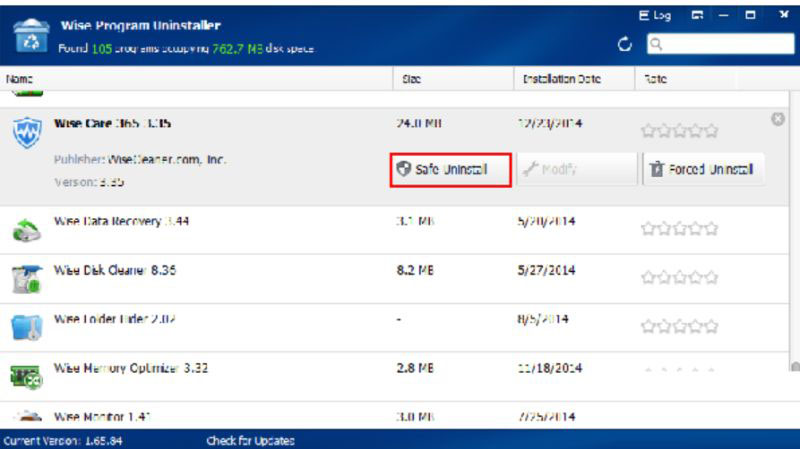Rate Wise Disk Cleaner with the stars
The image size is (800, 449).
(x=680, y=278)
